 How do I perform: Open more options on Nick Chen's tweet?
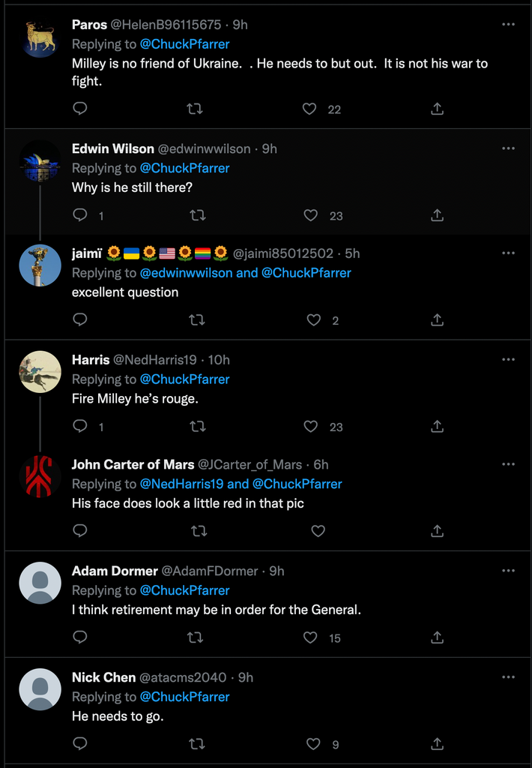pyautogui.click(x=509, y=677)
